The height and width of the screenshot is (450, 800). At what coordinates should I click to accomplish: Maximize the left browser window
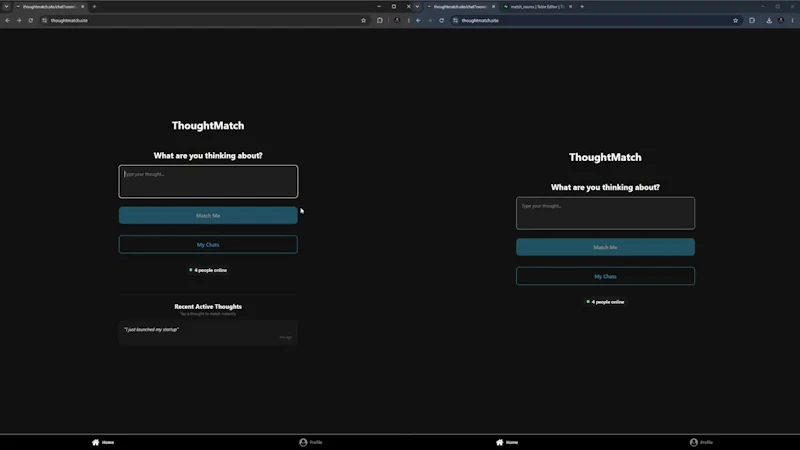click(394, 7)
